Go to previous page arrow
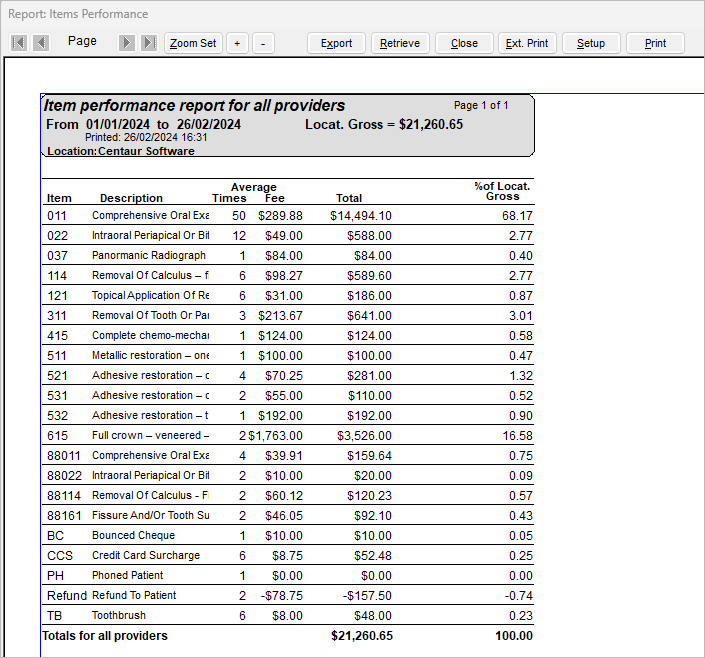Image resolution: width=705 pixels, height=658 pixels. point(41,43)
